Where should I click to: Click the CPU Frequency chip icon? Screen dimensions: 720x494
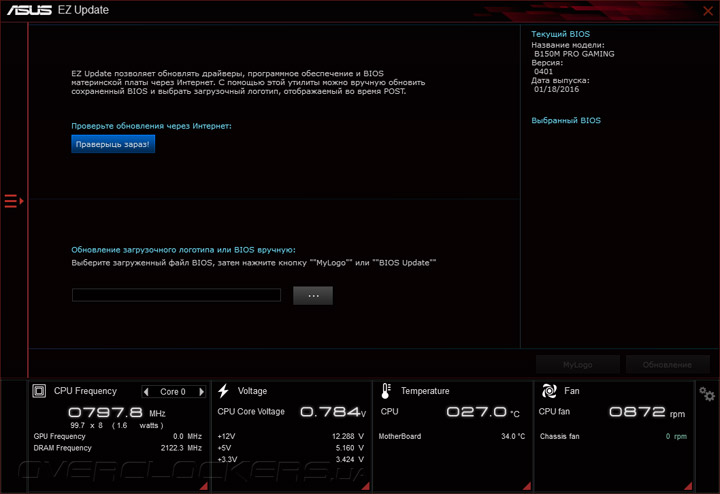(x=39, y=391)
